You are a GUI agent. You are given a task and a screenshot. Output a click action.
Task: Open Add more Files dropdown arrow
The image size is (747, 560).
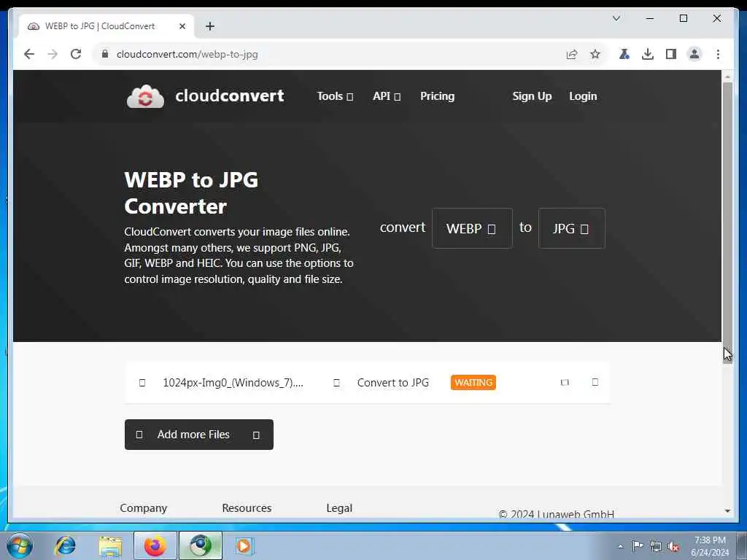(x=256, y=435)
